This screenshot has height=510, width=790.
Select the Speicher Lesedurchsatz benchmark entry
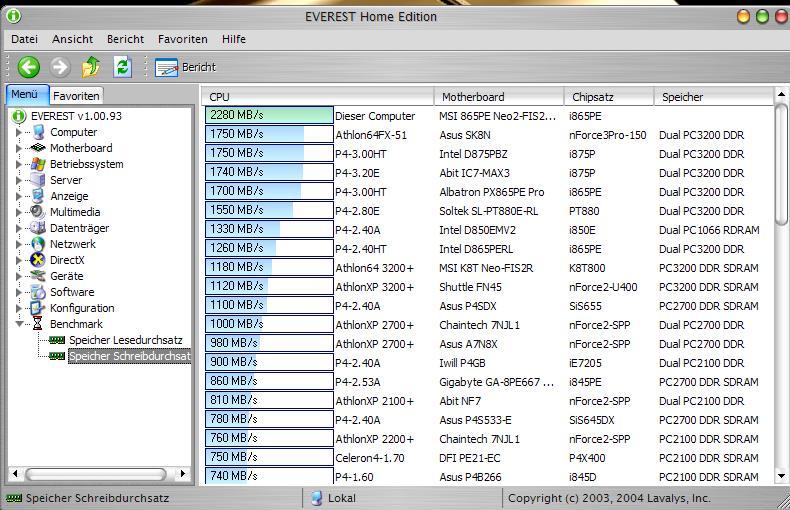click(125, 340)
